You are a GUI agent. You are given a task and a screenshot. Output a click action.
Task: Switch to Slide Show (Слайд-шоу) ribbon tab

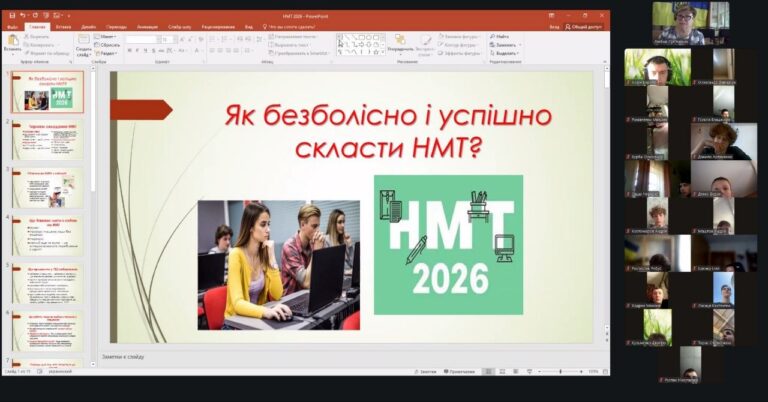(179, 27)
